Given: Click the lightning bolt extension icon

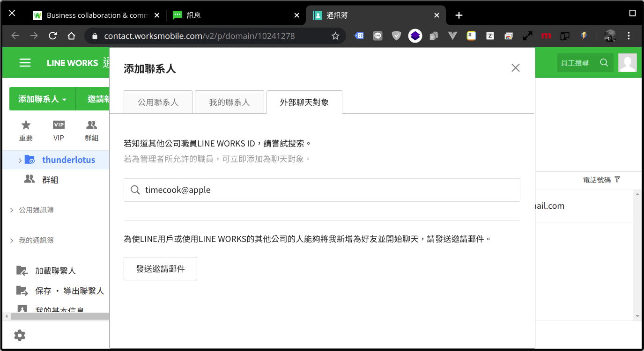Looking at the screenshot, I should coord(584,36).
